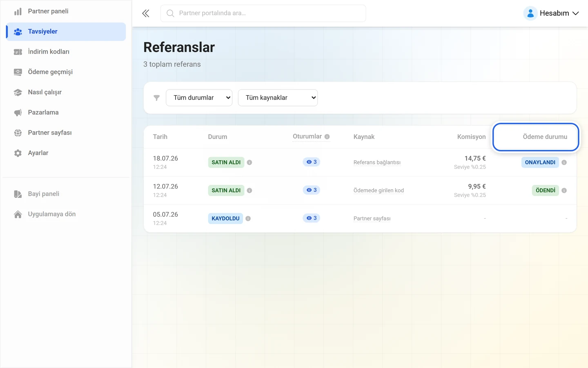This screenshot has height=368, width=588.
Task: Click the ÖDENDİ status badge
Action: tap(546, 191)
